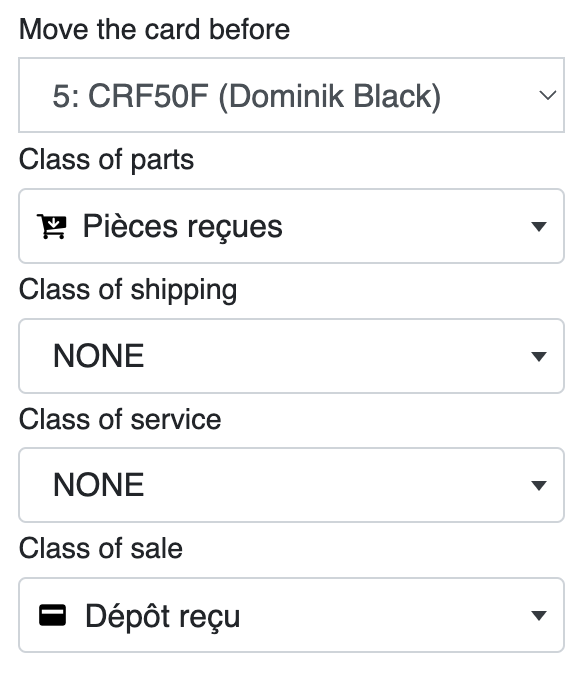Click the caret arrow of Pièces reçues dropdown

[539, 226]
